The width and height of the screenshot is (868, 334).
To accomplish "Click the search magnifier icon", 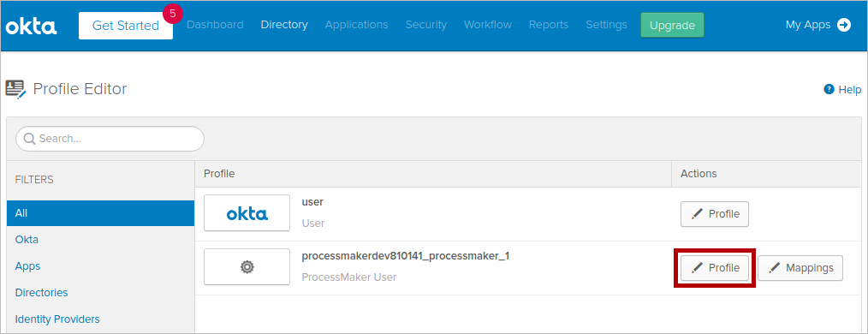I will point(30,139).
